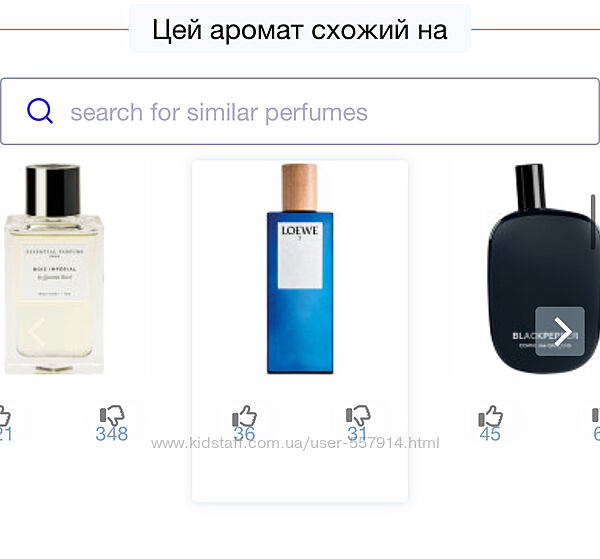This screenshot has width=600, height=559.
Task: Thumbs up the Loewe 7 similarity
Action: 245,416
